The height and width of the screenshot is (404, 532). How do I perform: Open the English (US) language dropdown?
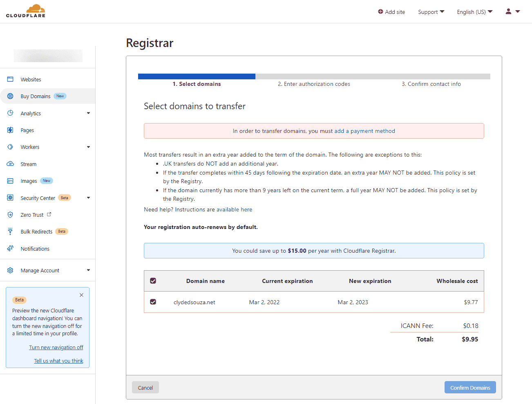[475, 12]
